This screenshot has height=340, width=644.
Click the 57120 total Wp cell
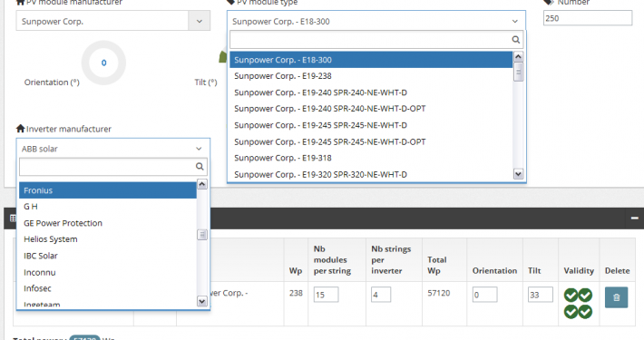click(x=439, y=293)
